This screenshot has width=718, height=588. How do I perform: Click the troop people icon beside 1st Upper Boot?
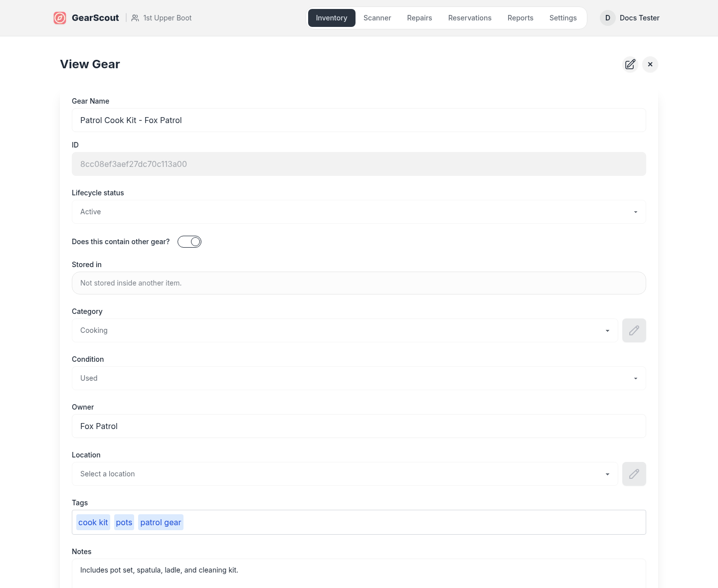click(x=135, y=18)
